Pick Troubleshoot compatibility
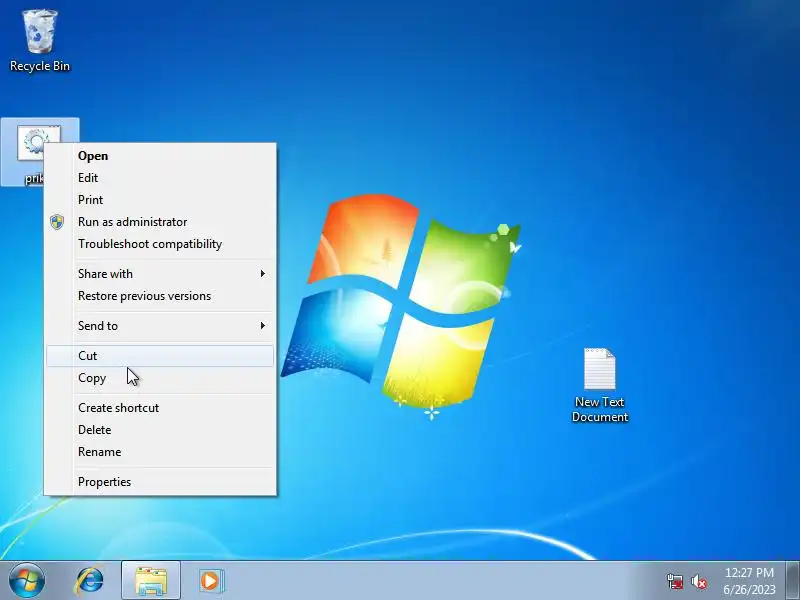Screen dimensions: 800x600 (x=160, y=244)
